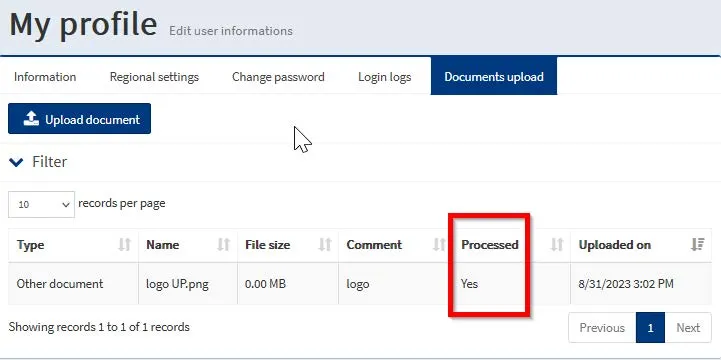Viewport: 721px width, 360px height.
Task: Collapse the Filter chevron
Action: pyautogui.click(x=16, y=162)
